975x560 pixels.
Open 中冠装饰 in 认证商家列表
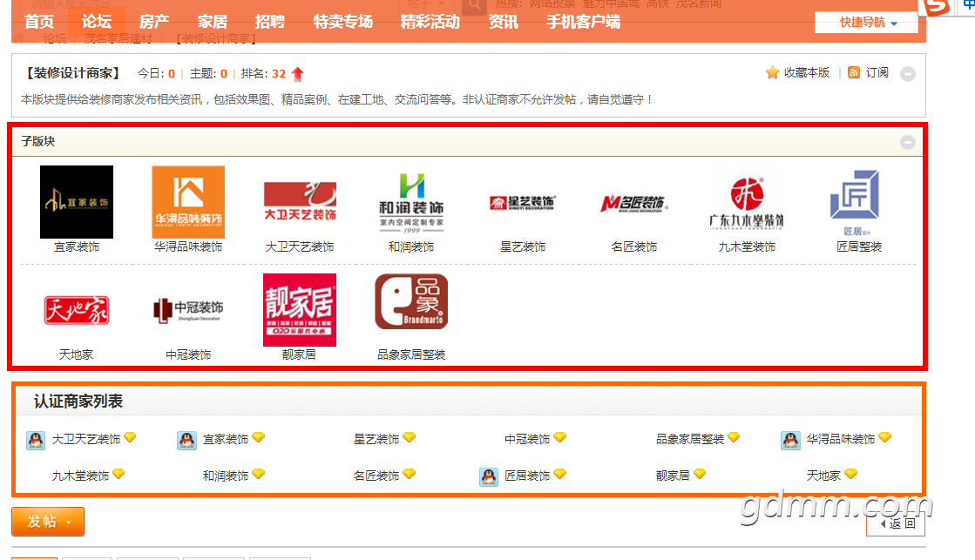coord(527,440)
